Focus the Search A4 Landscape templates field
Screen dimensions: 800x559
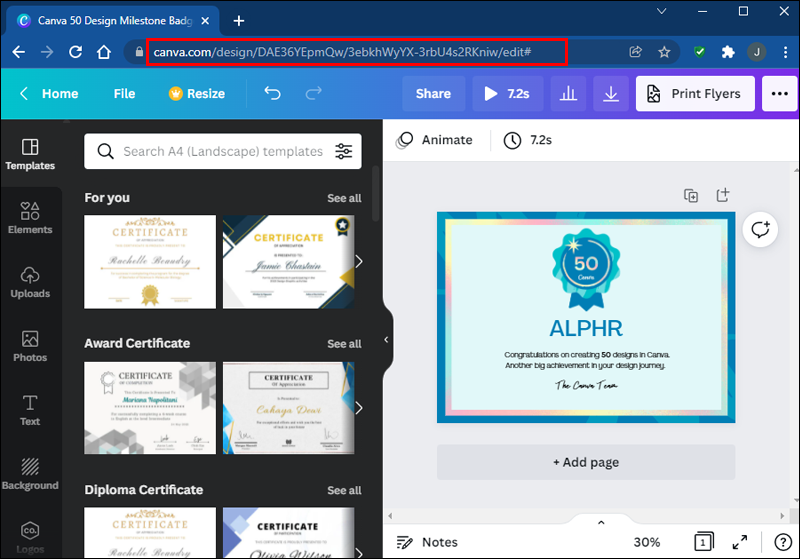point(223,151)
